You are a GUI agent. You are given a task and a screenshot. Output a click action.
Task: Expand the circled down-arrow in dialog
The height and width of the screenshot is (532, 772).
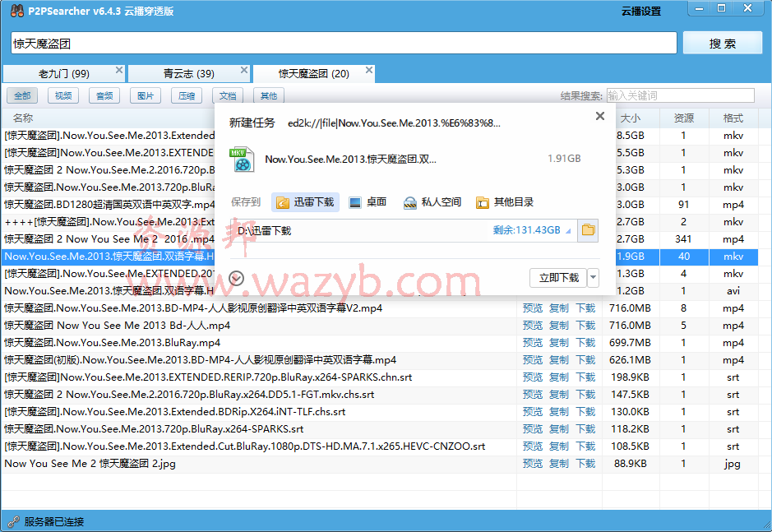coord(236,278)
